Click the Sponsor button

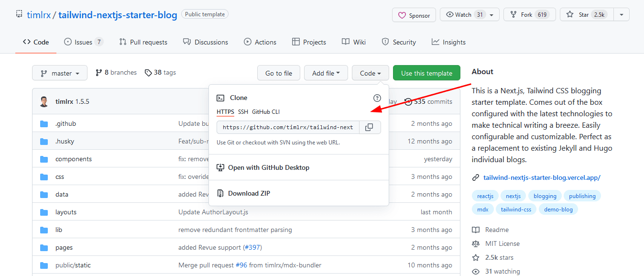(414, 15)
